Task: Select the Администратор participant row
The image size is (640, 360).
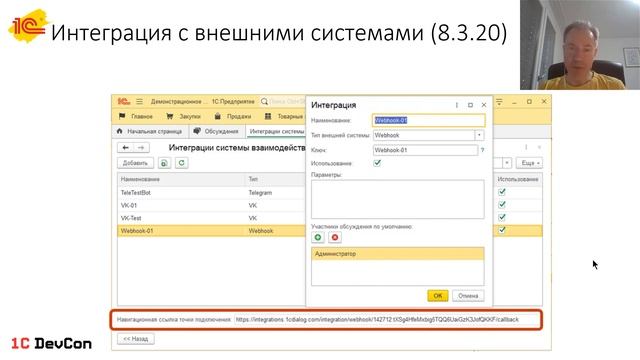Action: pos(398,254)
